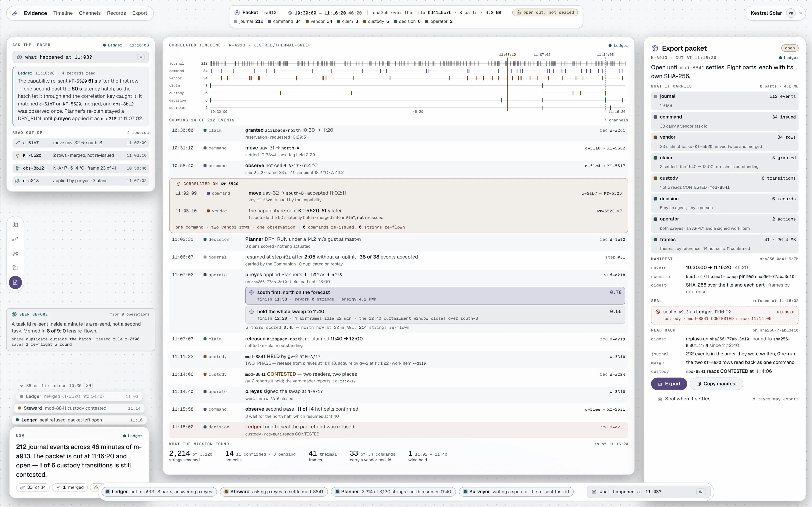
Task: Open the code file icon in side rail
Action: click(16, 268)
